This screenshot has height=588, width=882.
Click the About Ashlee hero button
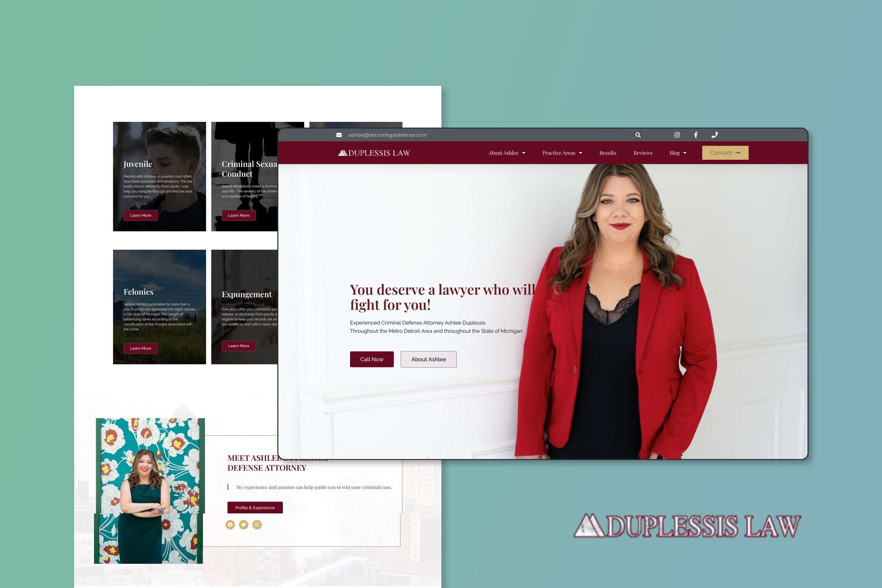click(x=428, y=359)
